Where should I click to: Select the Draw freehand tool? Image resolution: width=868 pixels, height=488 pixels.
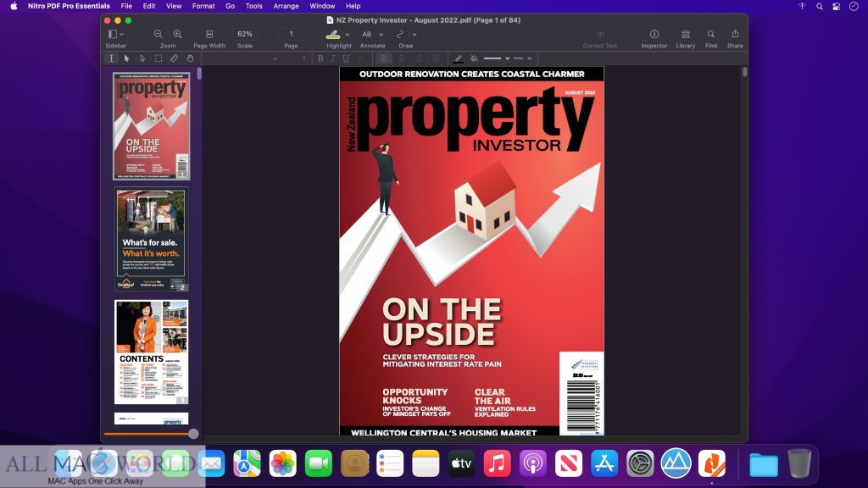coord(400,34)
